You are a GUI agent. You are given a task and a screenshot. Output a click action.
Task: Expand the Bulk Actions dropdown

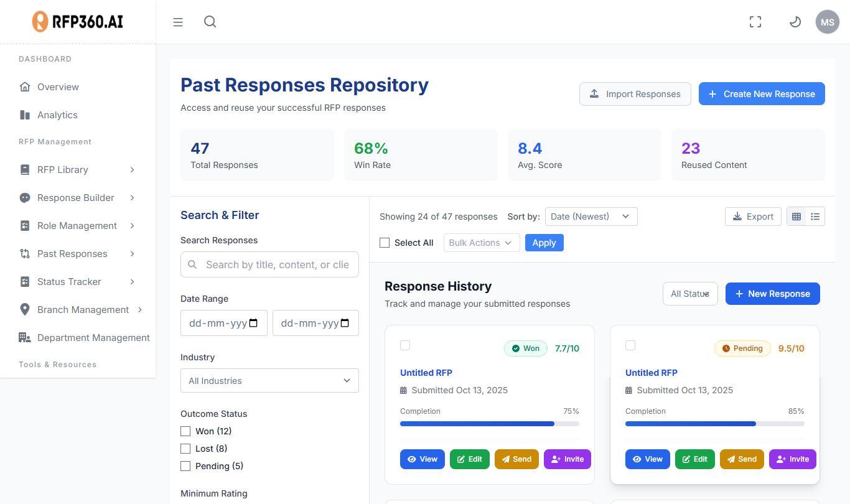coord(481,243)
